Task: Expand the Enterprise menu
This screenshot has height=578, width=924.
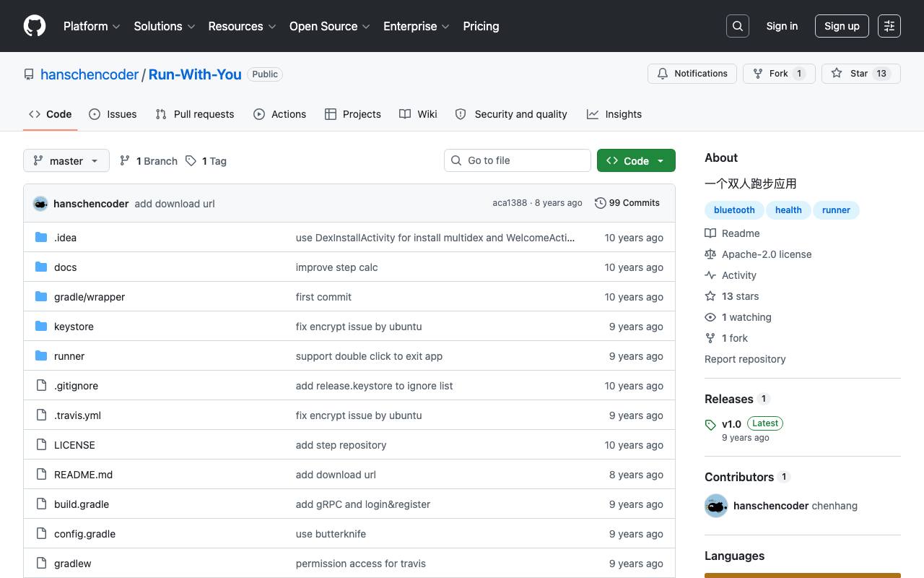Action: (x=417, y=26)
